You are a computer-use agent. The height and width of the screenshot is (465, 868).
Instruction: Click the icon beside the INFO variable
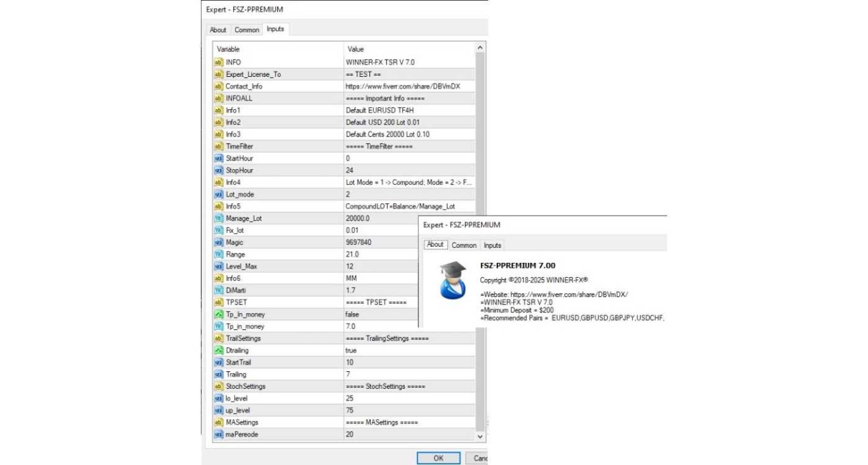click(218, 62)
